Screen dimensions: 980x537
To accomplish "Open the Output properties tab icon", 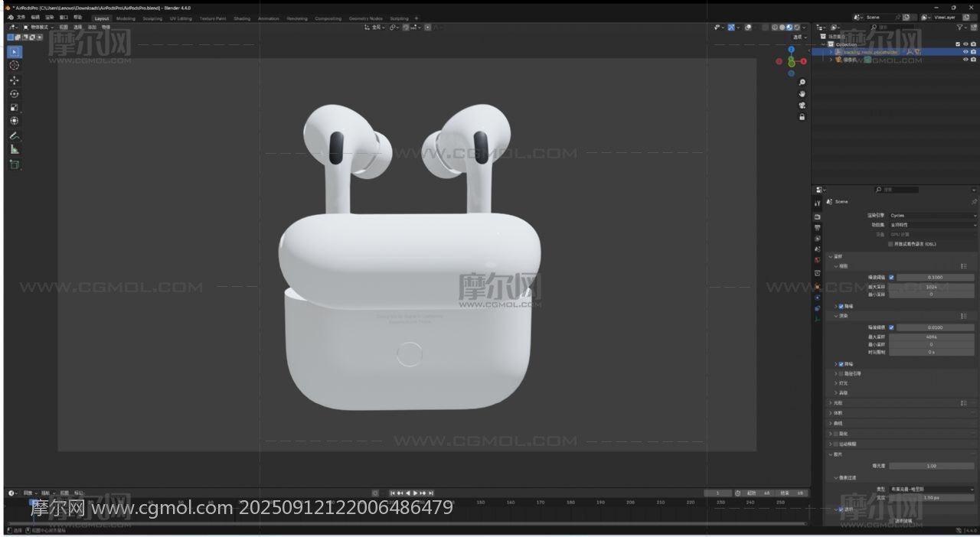I will tap(818, 228).
